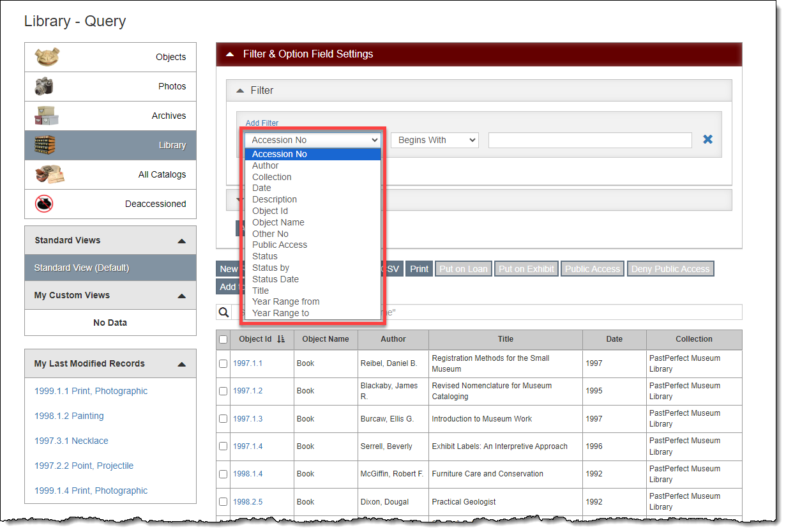
Task: Click Object Id sort order icon
Action: coord(282,339)
